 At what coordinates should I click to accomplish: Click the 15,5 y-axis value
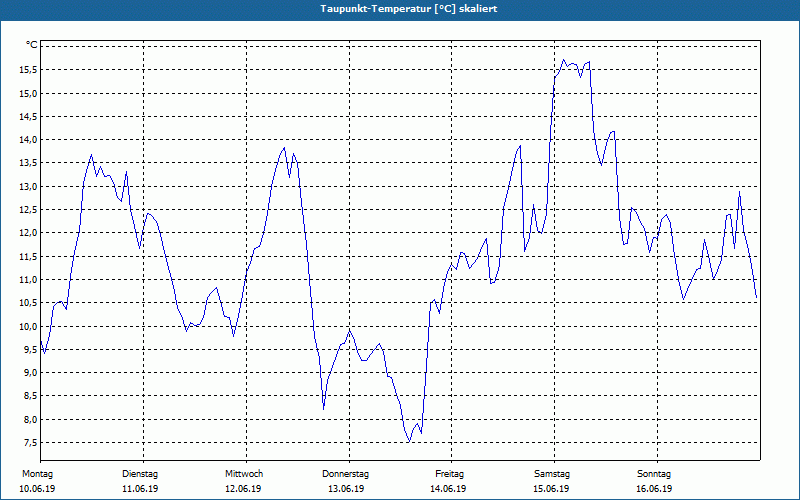pos(28,70)
